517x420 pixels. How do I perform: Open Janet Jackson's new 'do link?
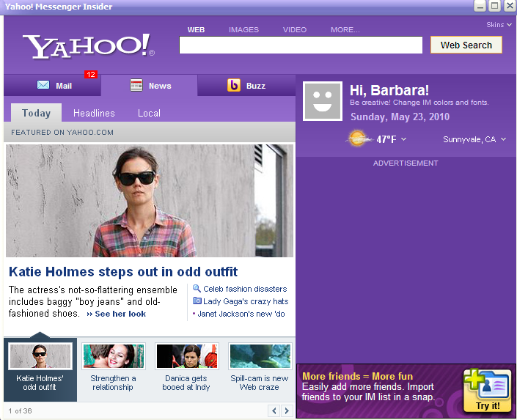241,314
